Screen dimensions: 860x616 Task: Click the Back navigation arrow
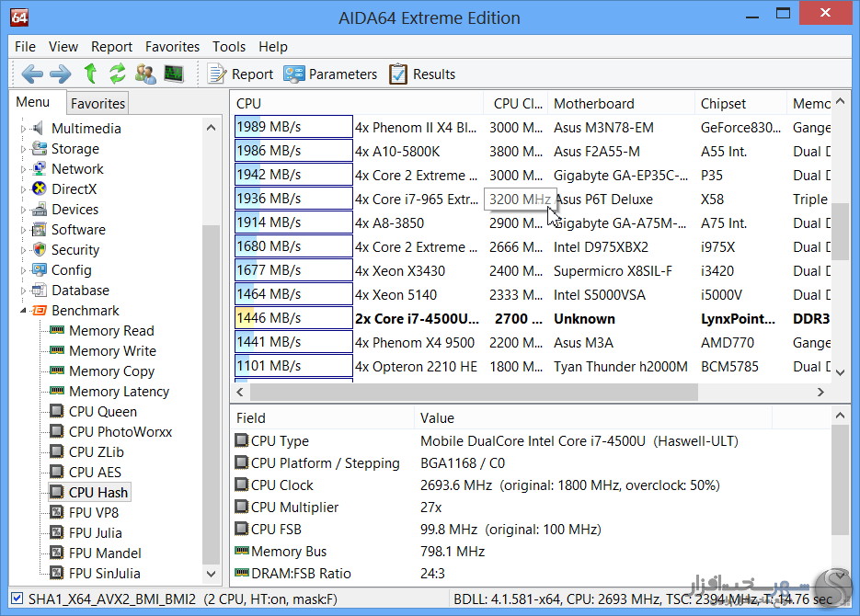point(32,74)
